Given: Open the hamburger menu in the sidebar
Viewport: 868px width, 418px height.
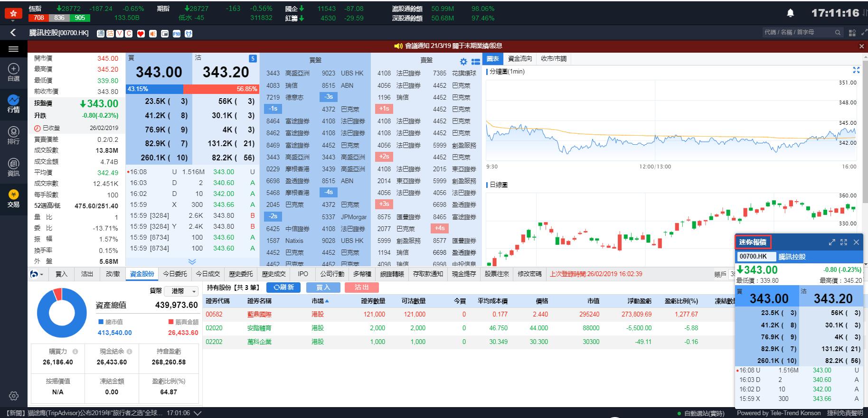Looking at the screenshot, I should [13, 49].
